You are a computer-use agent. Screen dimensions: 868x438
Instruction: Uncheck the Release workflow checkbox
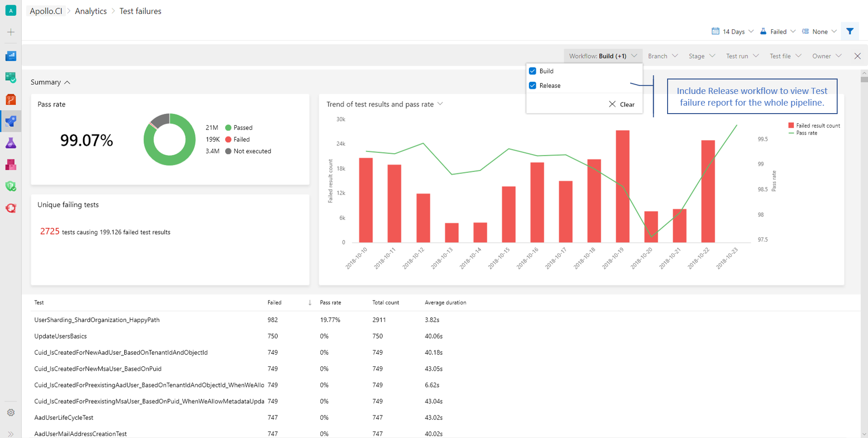(x=533, y=86)
